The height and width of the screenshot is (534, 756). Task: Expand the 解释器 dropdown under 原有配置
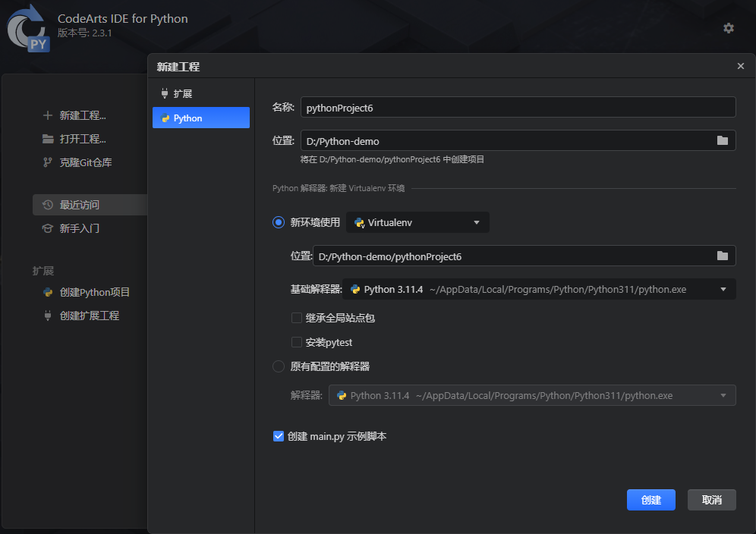pos(532,395)
